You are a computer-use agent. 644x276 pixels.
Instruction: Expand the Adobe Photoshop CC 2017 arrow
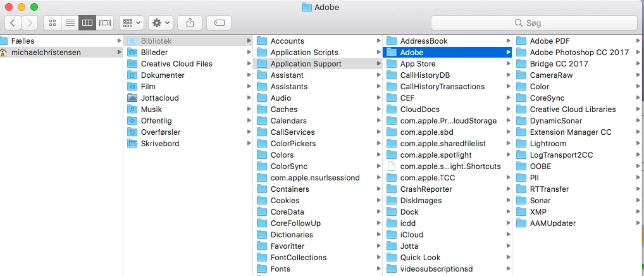tap(638, 52)
